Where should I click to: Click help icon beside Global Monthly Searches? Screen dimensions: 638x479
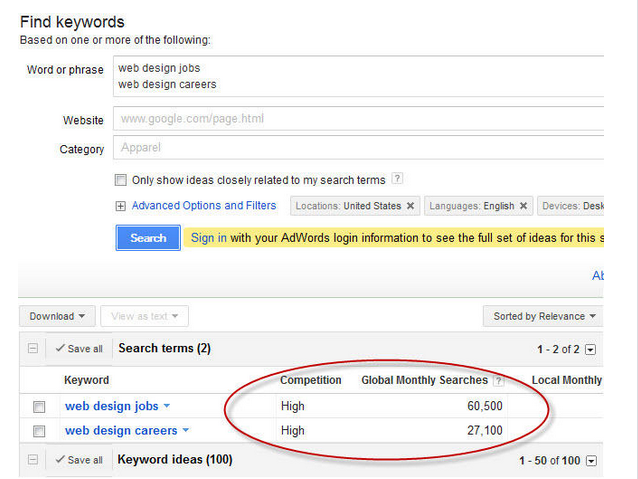498,380
